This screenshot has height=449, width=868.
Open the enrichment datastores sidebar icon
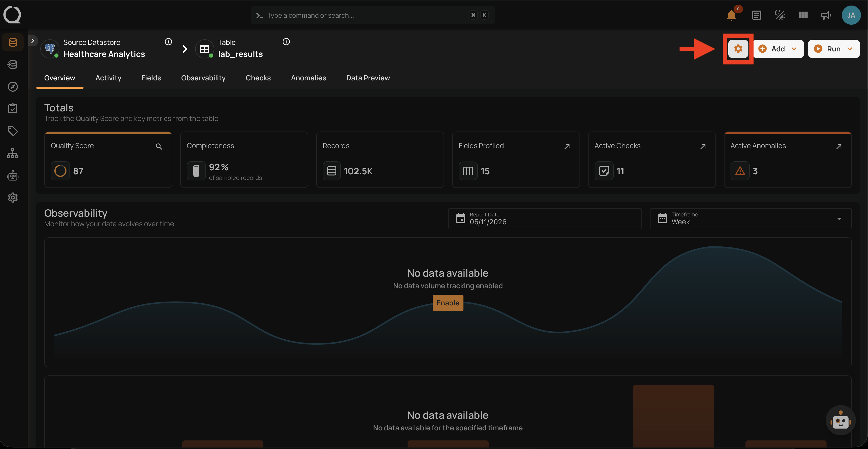click(13, 65)
